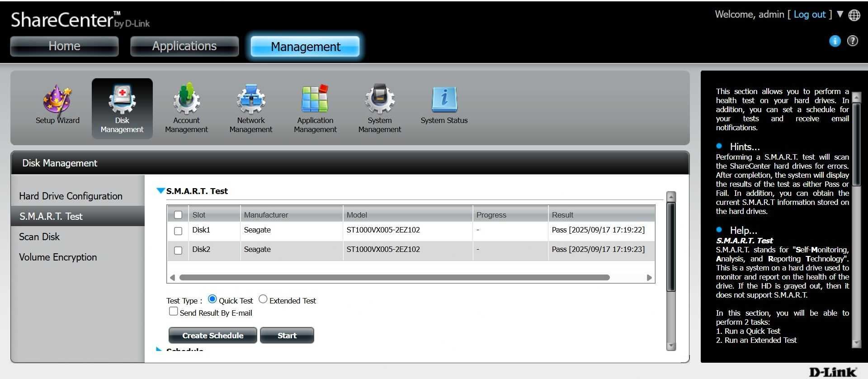
Task: Open System Status icon
Action: pyautogui.click(x=444, y=105)
